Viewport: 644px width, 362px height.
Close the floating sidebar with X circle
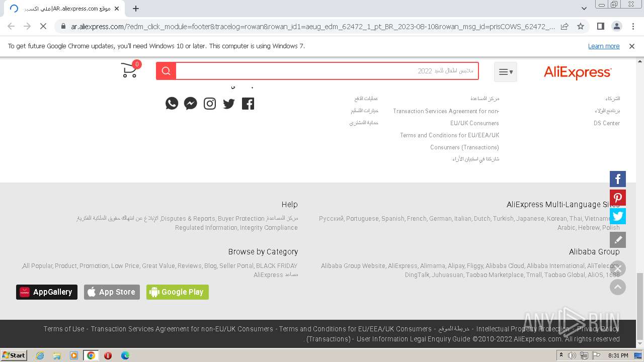pyautogui.click(x=618, y=268)
